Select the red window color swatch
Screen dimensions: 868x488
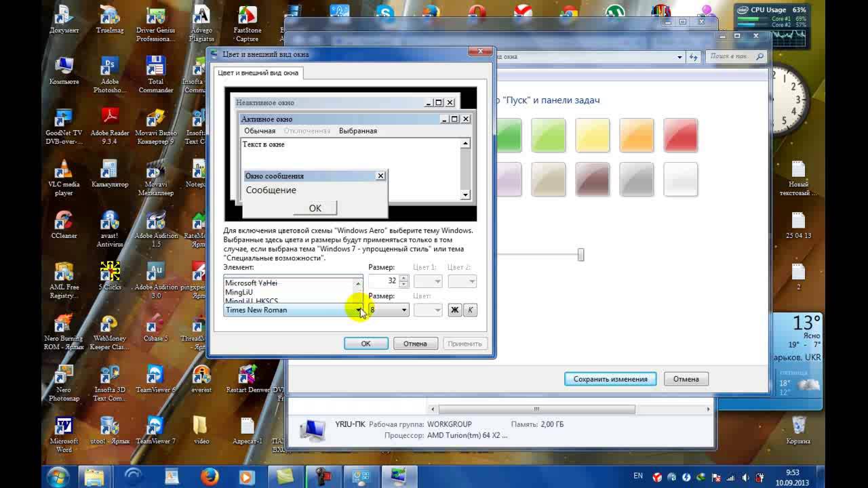coord(680,134)
